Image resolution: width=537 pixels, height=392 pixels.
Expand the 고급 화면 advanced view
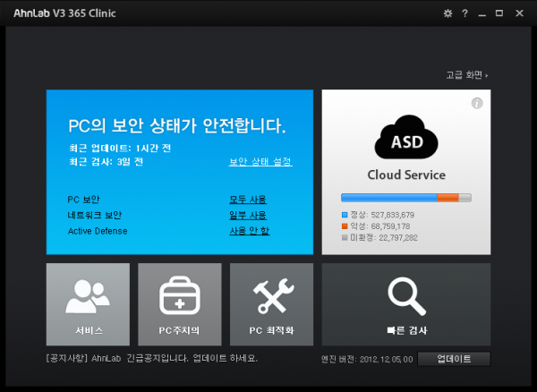[466, 74]
